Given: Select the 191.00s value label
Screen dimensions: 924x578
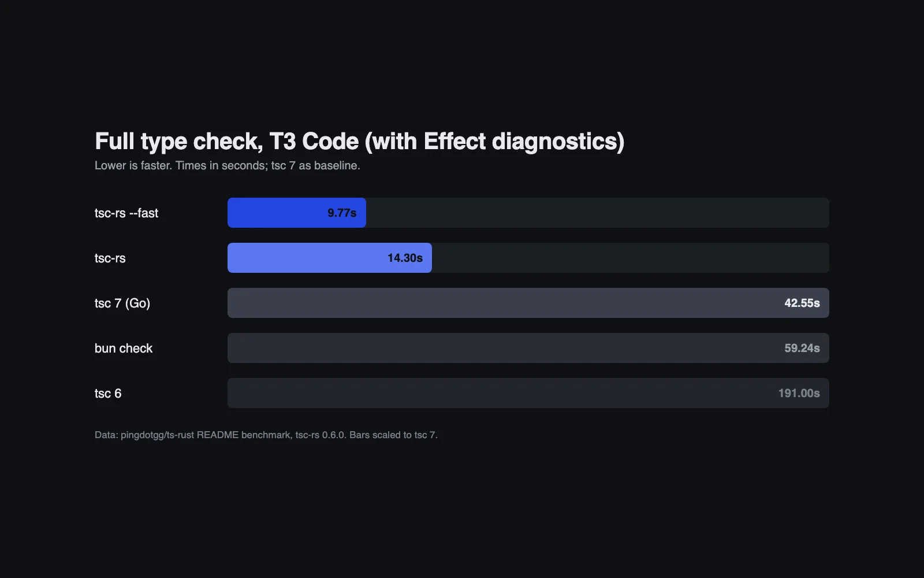Looking at the screenshot, I should tap(799, 393).
